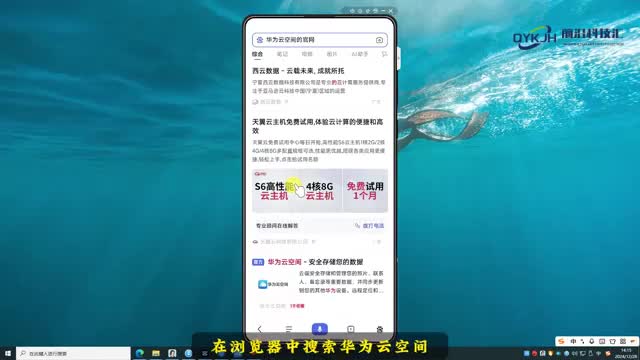Tap the rightmost browser bottom-bar icon
The image size is (640, 360).
380,329
